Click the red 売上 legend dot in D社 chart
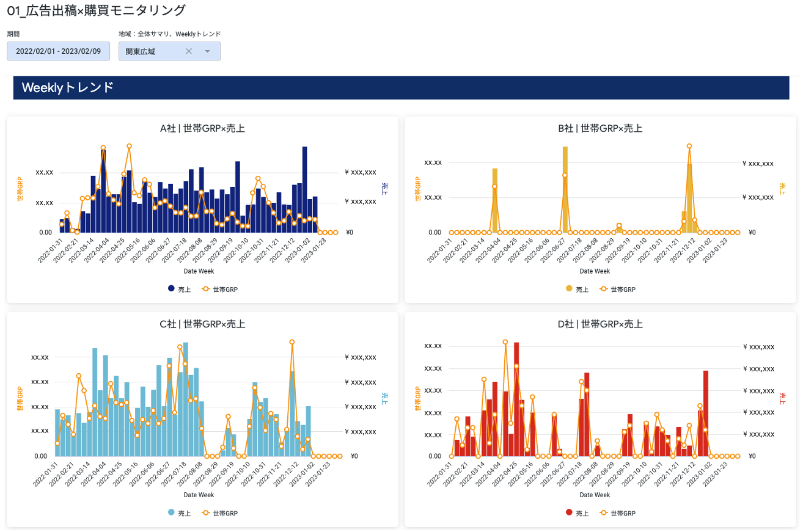This screenshot has width=803, height=532. coord(569,513)
